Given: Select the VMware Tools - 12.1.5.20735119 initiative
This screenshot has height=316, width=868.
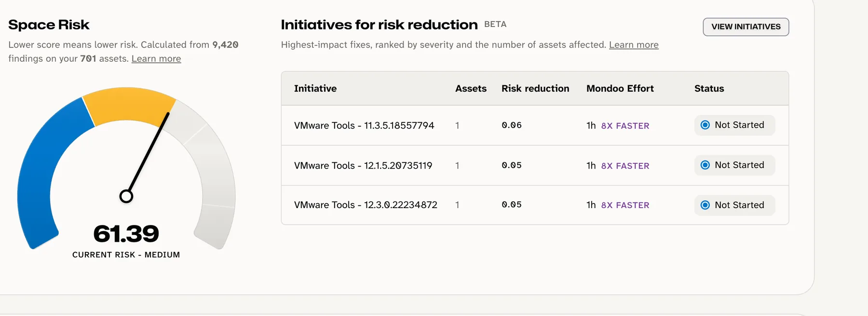Looking at the screenshot, I should (x=363, y=165).
